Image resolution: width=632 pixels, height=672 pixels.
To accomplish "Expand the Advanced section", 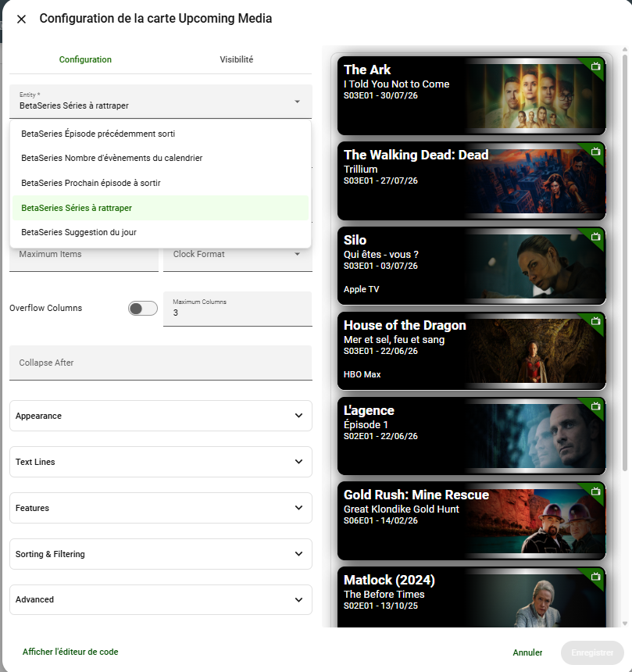I will (x=161, y=599).
